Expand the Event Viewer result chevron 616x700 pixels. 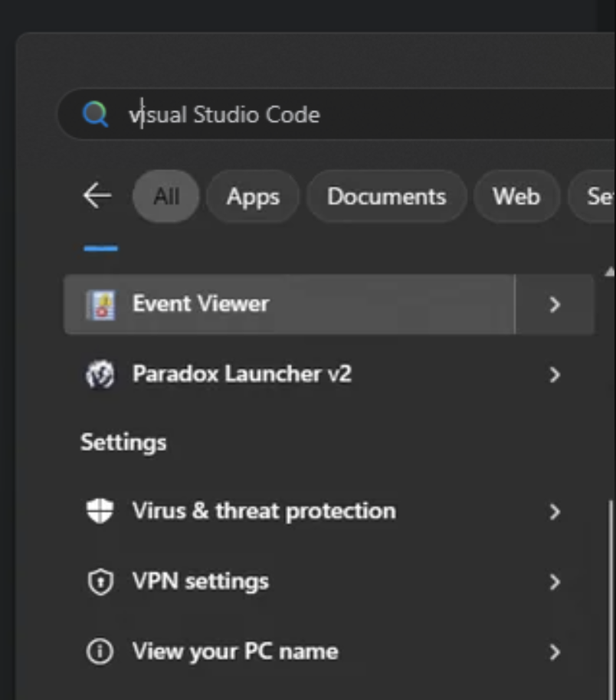(555, 305)
